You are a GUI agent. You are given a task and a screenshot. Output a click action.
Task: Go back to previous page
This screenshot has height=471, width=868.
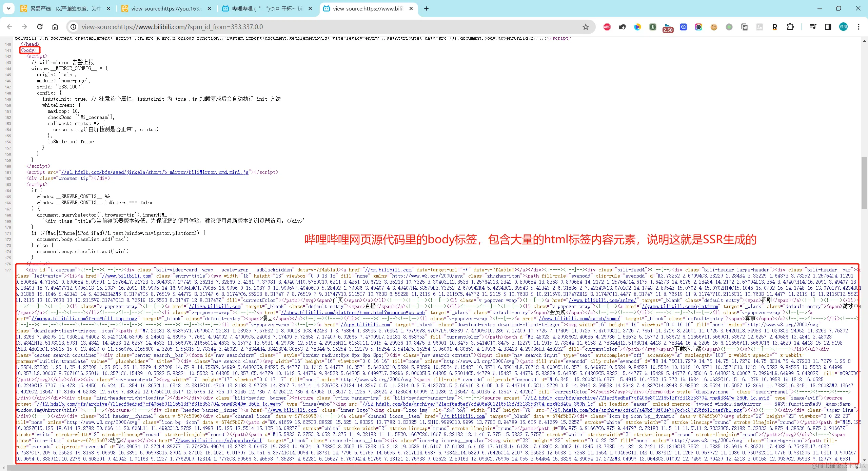click(9, 27)
